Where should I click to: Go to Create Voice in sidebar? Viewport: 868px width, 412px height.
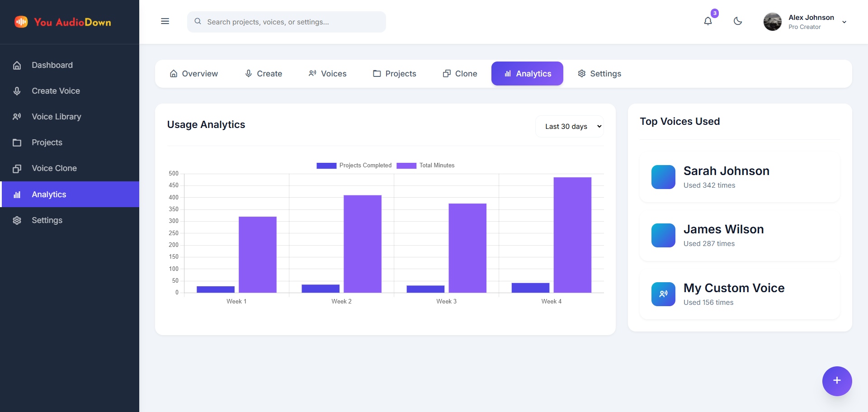70,91
